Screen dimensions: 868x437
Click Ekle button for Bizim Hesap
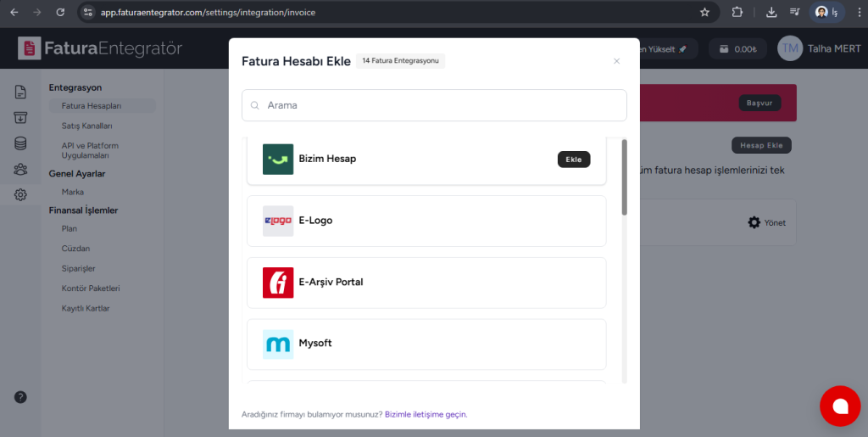point(574,160)
